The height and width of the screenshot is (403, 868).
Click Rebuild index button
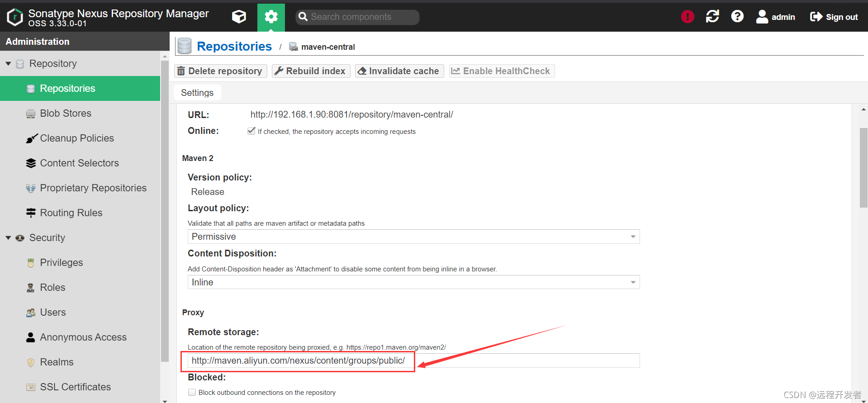(x=311, y=71)
